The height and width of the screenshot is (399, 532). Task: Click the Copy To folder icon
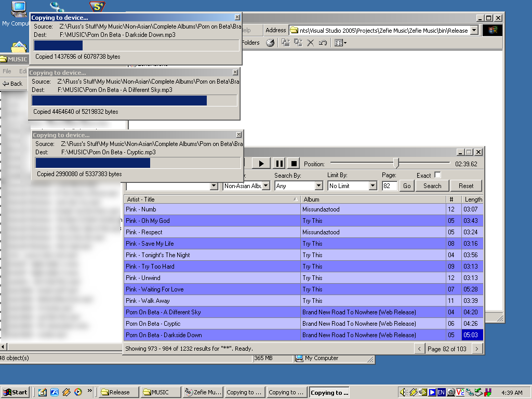point(298,43)
